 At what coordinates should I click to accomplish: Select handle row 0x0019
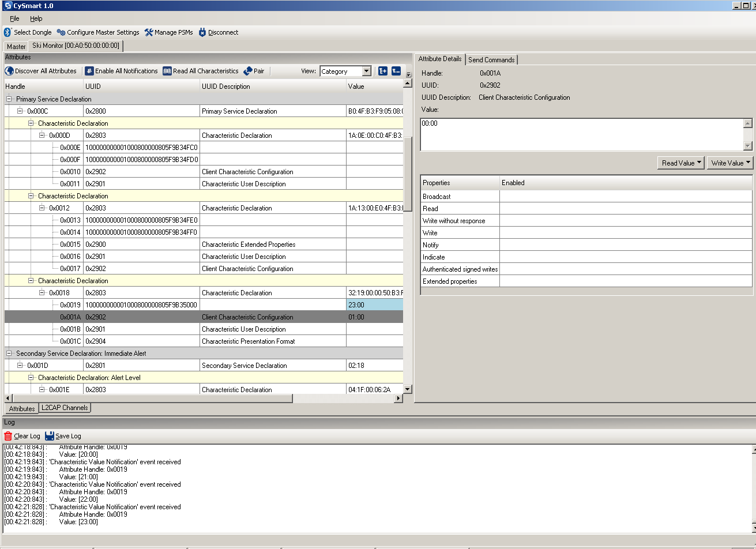click(x=204, y=305)
